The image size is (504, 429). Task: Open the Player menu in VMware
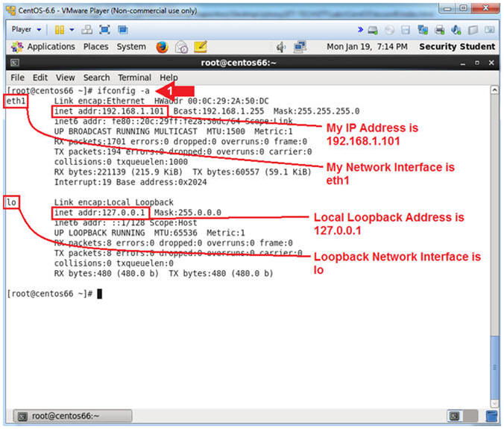click(x=26, y=30)
